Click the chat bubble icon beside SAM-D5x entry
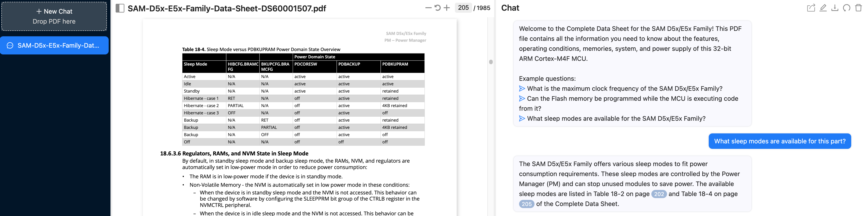 [10, 45]
